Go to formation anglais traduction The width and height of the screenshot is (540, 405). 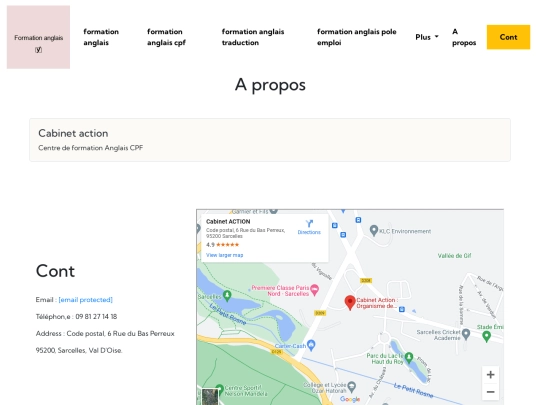(x=253, y=37)
